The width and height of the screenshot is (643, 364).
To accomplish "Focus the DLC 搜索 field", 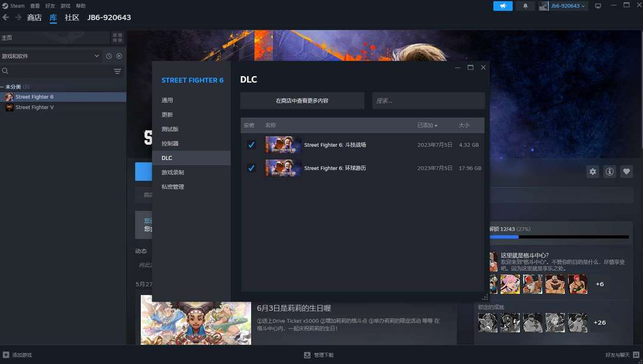I will point(429,101).
